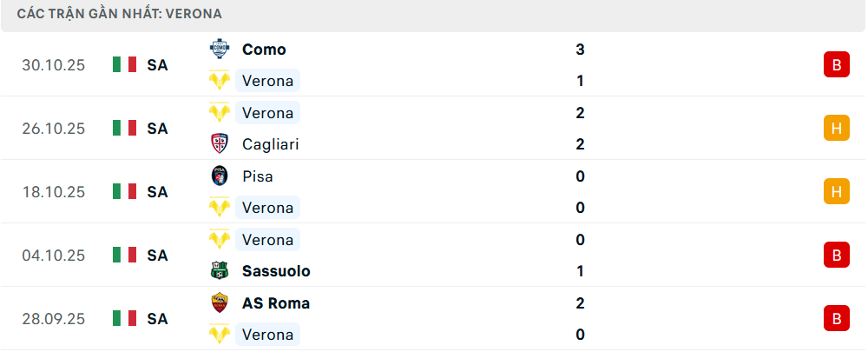
Task: Click the Pisa team crest icon
Action: pos(219,176)
